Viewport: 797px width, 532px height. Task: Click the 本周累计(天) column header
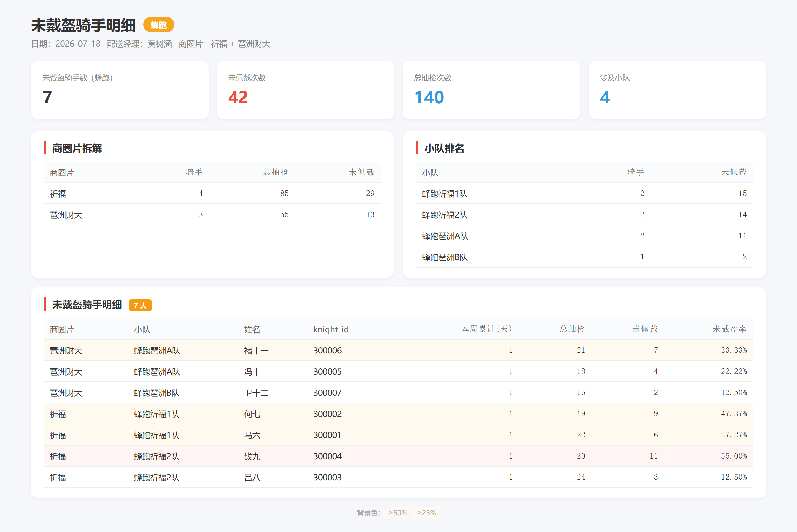pos(486,329)
